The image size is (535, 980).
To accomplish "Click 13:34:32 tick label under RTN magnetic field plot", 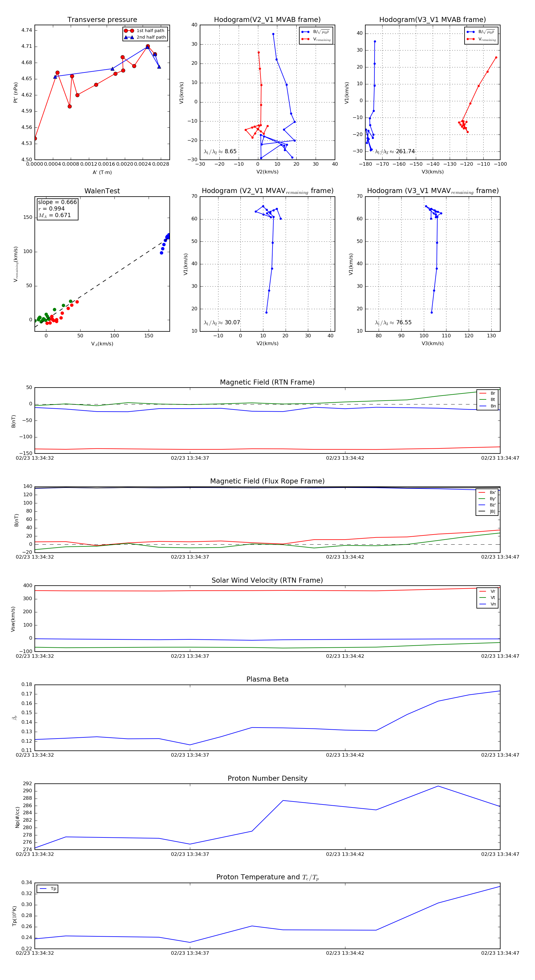I will click(35, 458).
